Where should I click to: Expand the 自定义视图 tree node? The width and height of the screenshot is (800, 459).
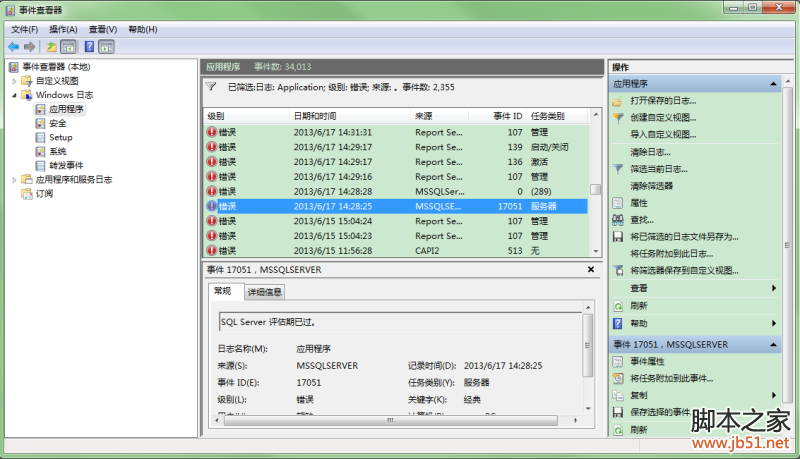[14, 81]
